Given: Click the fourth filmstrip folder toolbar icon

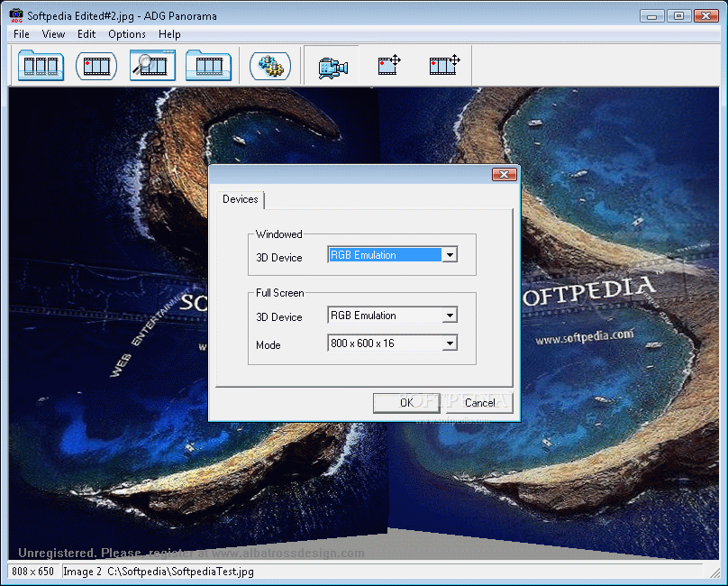Looking at the screenshot, I should point(208,66).
